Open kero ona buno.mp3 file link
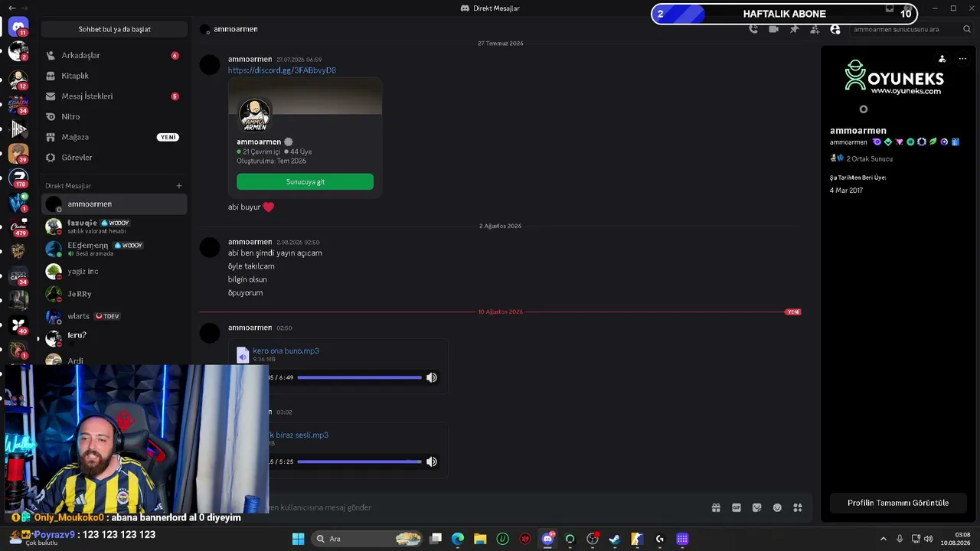The image size is (980, 551). (x=286, y=350)
